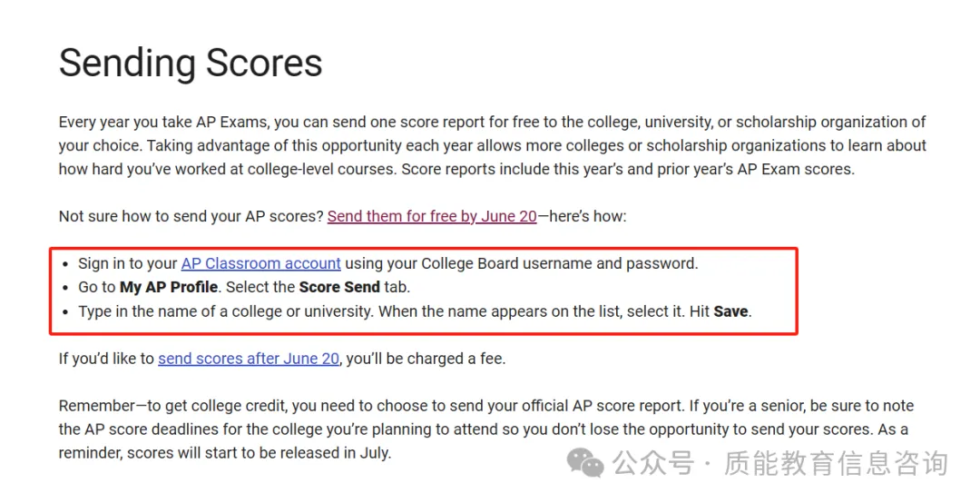
Task: Click the paragraph starting 'Remember—to get college credit'
Action: (x=486, y=429)
